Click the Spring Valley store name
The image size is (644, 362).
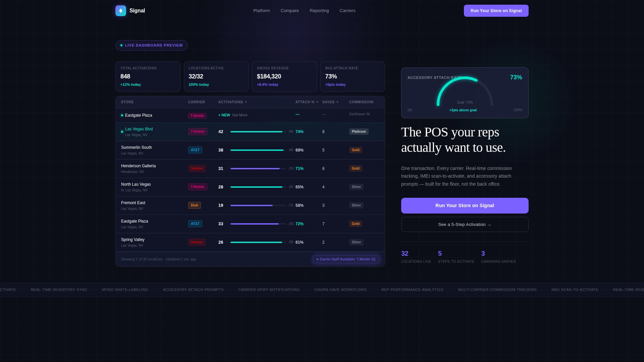click(x=132, y=240)
